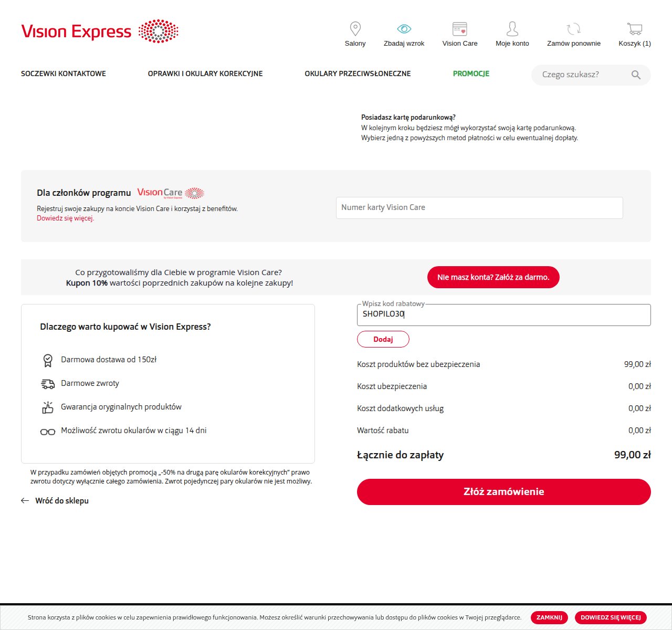Open Vision Care card icon
This screenshot has height=630, width=672.
(x=460, y=28)
